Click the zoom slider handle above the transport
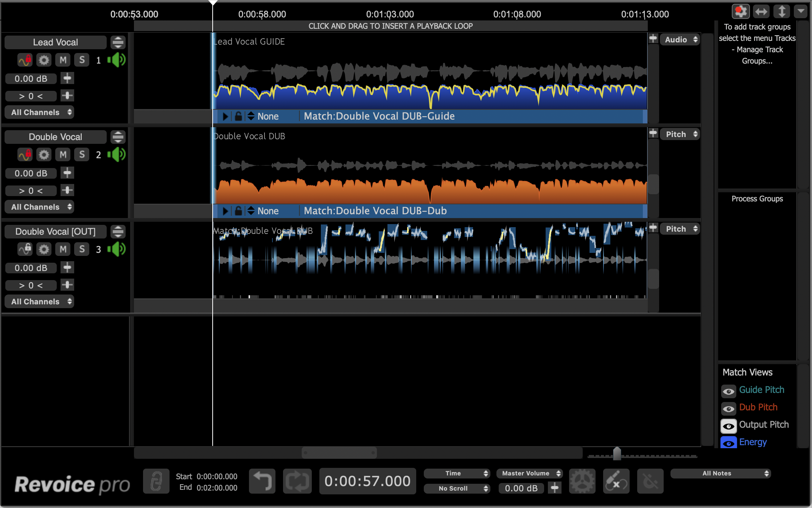812x508 pixels. (617, 453)
